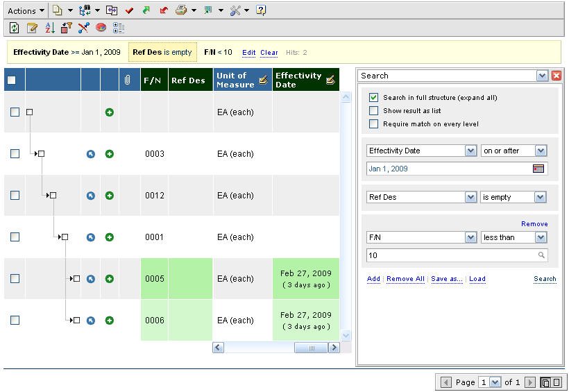
Task: Open the help question mark icon
Action: 261,10
